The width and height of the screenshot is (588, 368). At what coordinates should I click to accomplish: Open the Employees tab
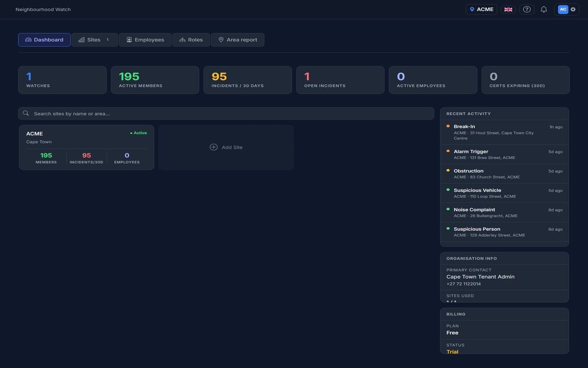click(145, 40)
